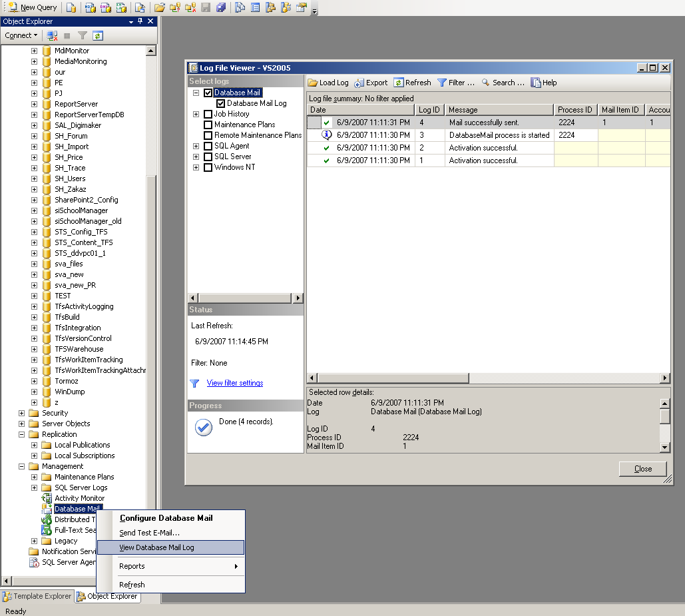Click the View filter settings link
This screenshot has width=685, height=616.
click(234, 383)
